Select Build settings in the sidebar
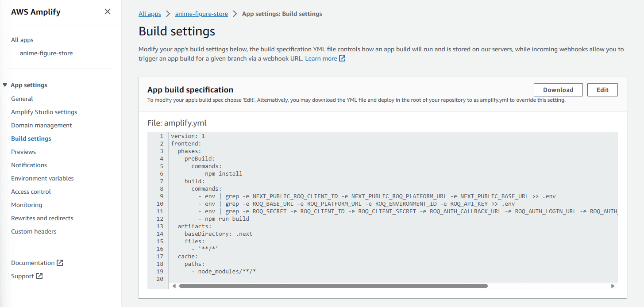Screen dimensions: 644x307 pyautogui.click(x=31, y=138)
